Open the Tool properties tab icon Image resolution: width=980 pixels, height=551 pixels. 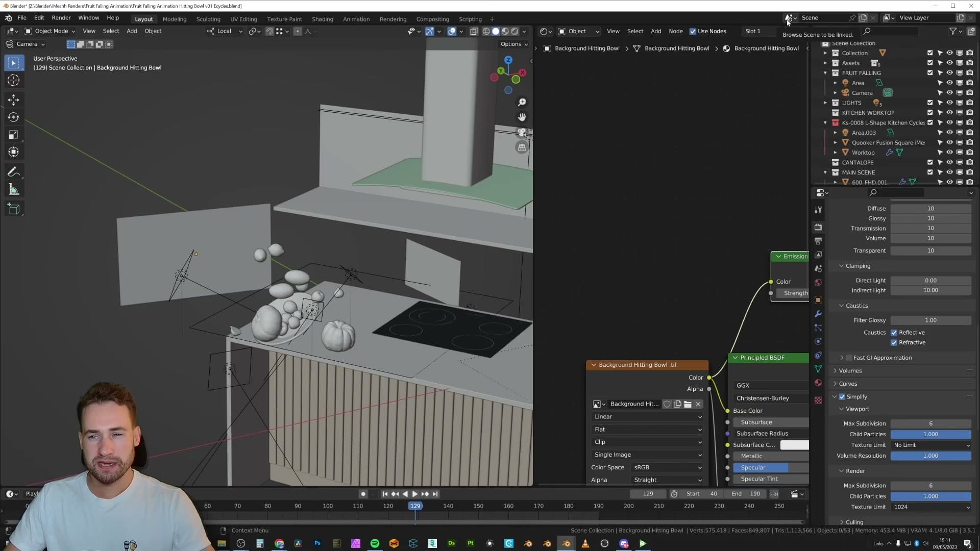point(818,210)
